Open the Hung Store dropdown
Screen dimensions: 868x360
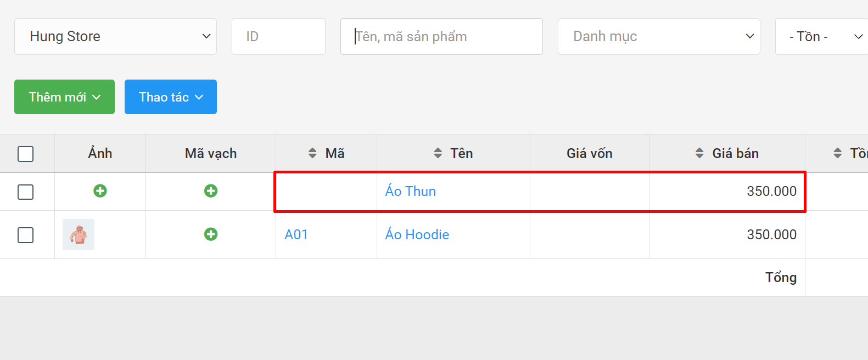pos(115,36)
